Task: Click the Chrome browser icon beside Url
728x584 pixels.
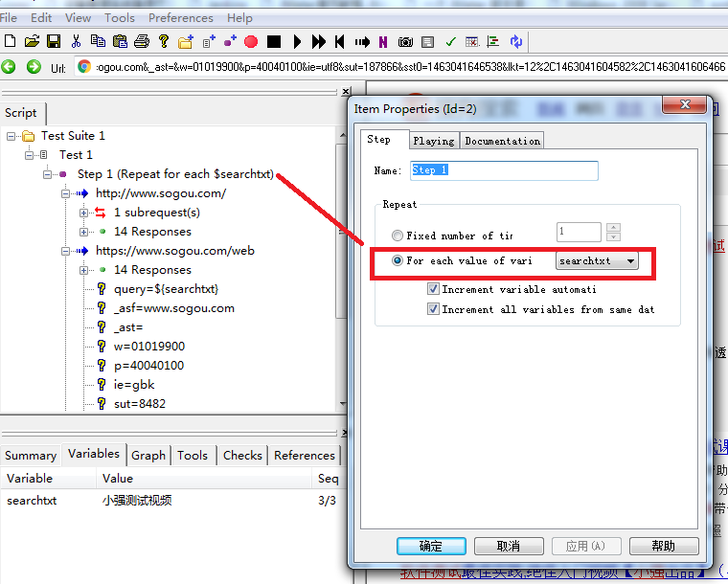Action: point(84,67)
